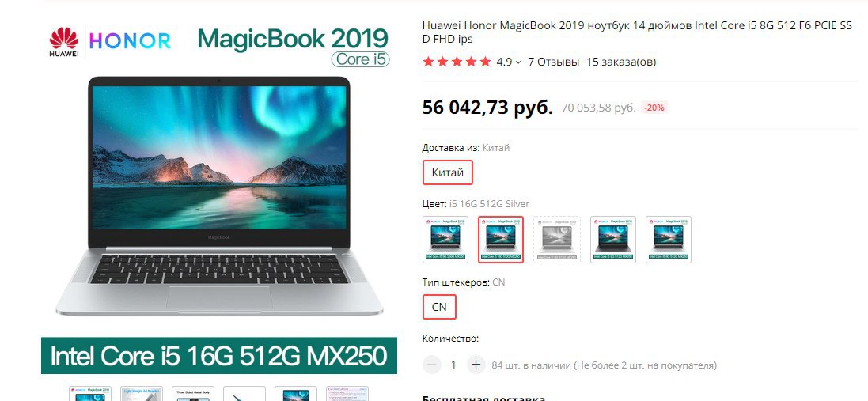
Task: Choose the greyed-out third color variant
Action: [557, 239]
